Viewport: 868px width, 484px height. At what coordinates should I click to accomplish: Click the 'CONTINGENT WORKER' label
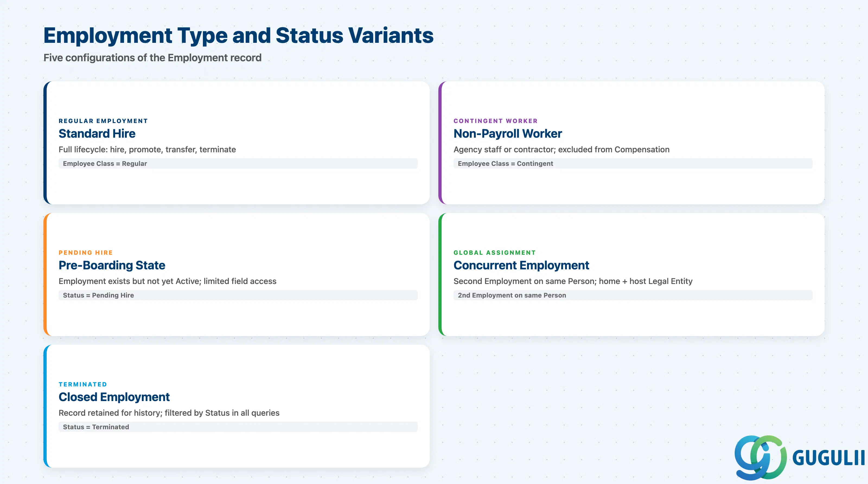pos(495,121)
